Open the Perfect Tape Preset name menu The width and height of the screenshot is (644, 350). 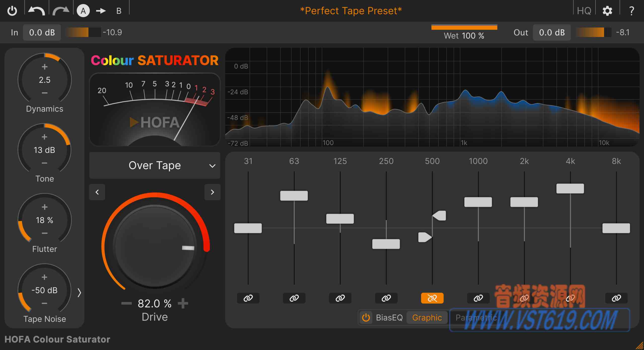pyautogui.click(x=351, y=11)
